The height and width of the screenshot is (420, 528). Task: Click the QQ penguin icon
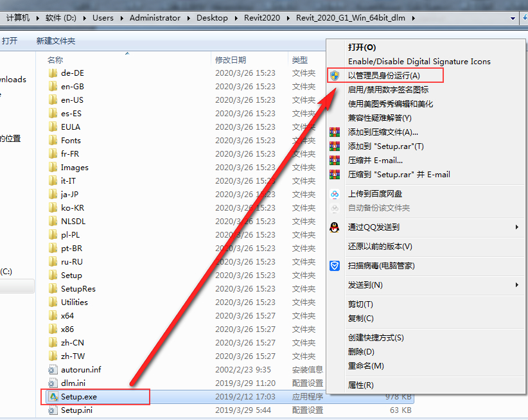[x=335, y=227]
